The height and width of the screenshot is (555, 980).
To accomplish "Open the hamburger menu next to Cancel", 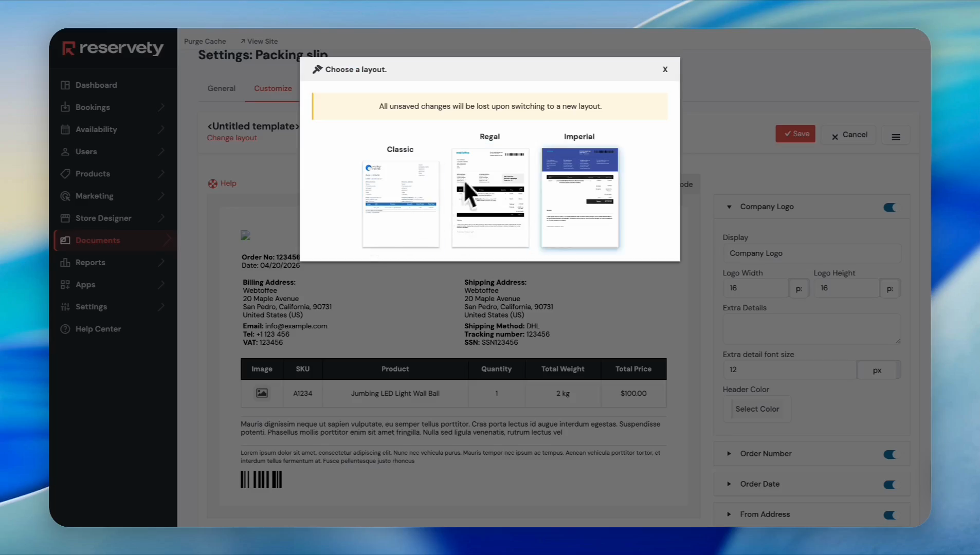I will coord(896,137).
